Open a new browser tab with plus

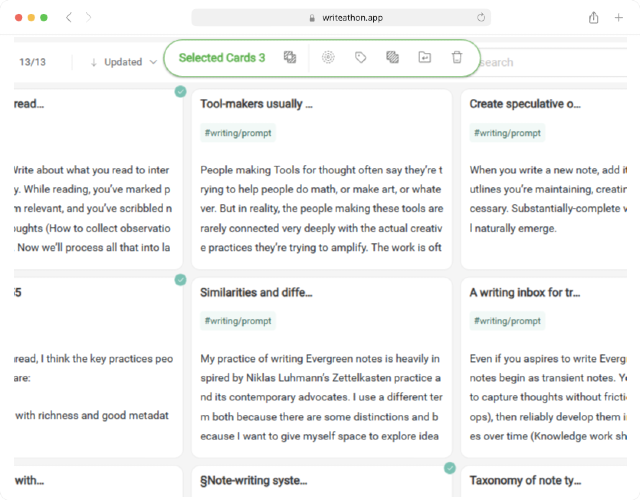tap(619, 18)
